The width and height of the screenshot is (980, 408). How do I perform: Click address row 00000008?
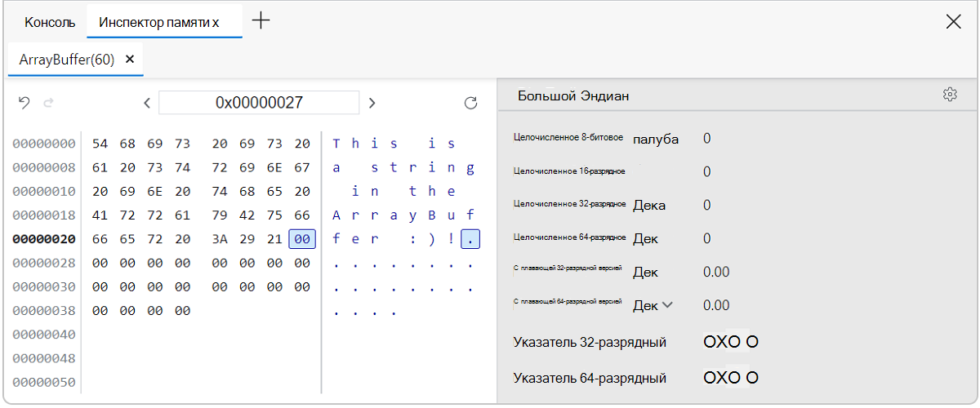click(45, 168)
